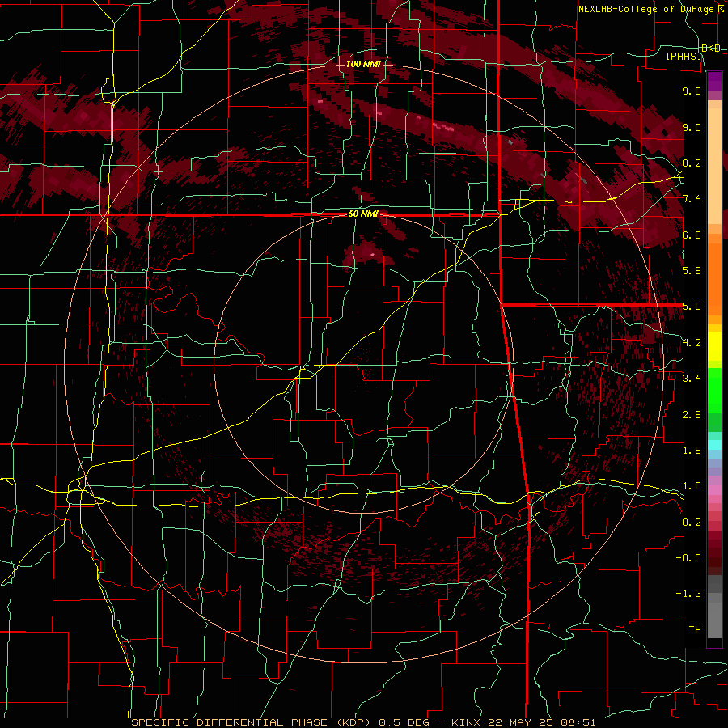Click the 2.6 scale label
The height and width of the screenshot is (728, 728).
[692, 415]
